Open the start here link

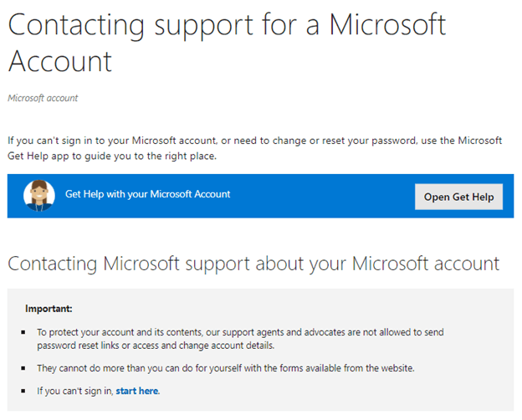point(137,391)
